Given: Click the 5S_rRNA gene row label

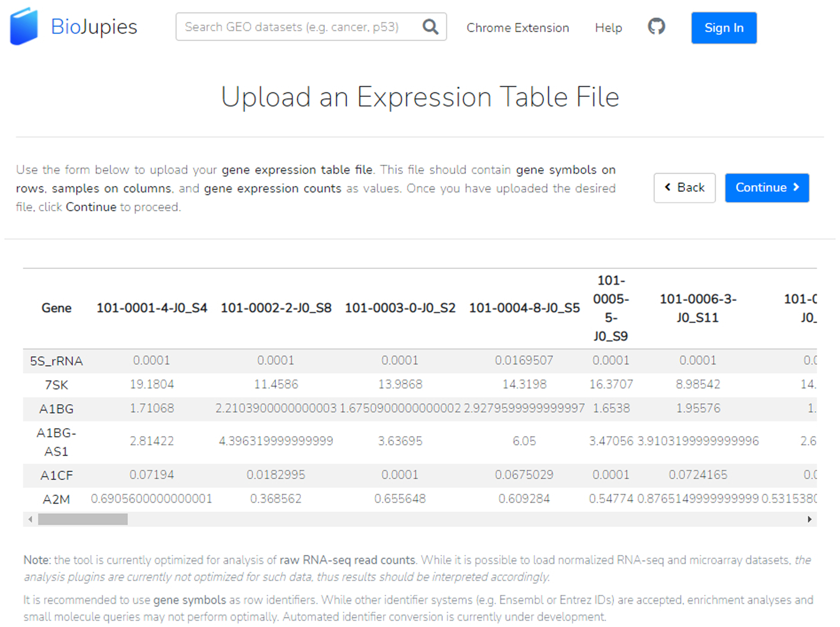Looking at the screenshot, I should 56,361.
